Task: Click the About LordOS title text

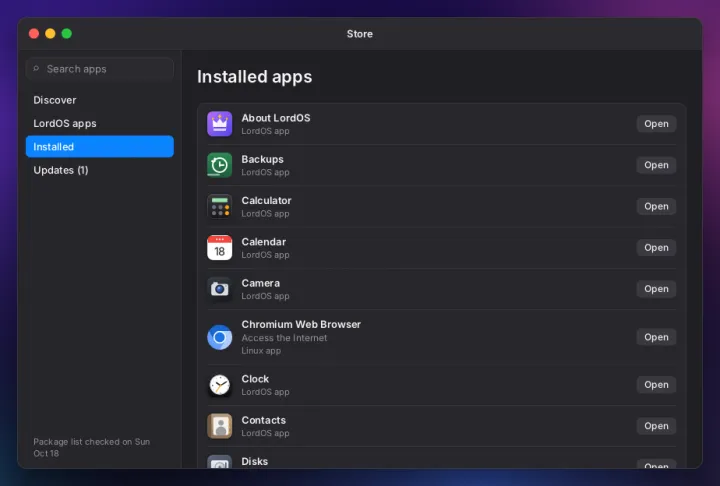Action: 276,118
